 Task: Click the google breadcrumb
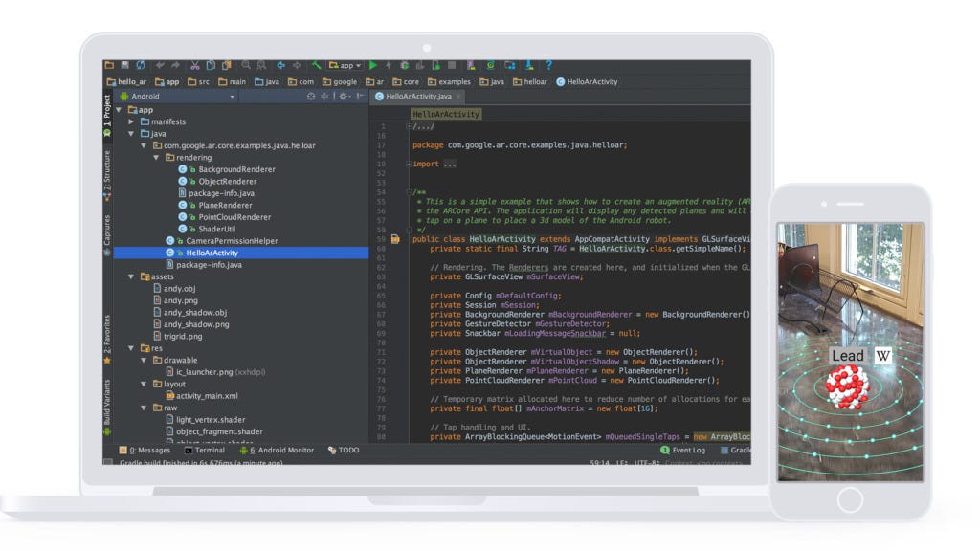(340, 82)
